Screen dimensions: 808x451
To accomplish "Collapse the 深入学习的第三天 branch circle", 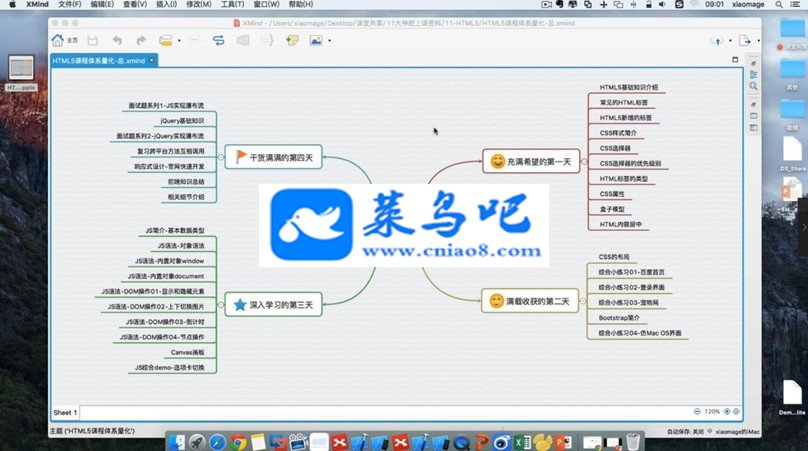I will point(221,305).
